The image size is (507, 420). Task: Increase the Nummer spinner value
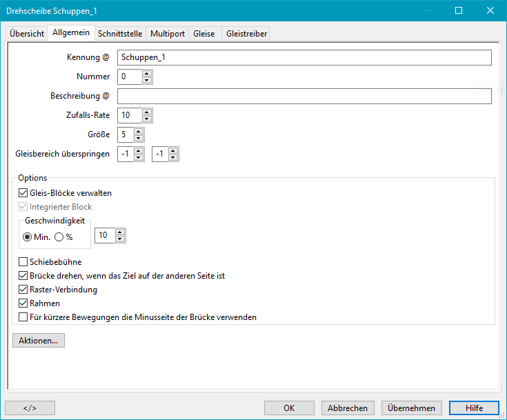pos(146,73)
